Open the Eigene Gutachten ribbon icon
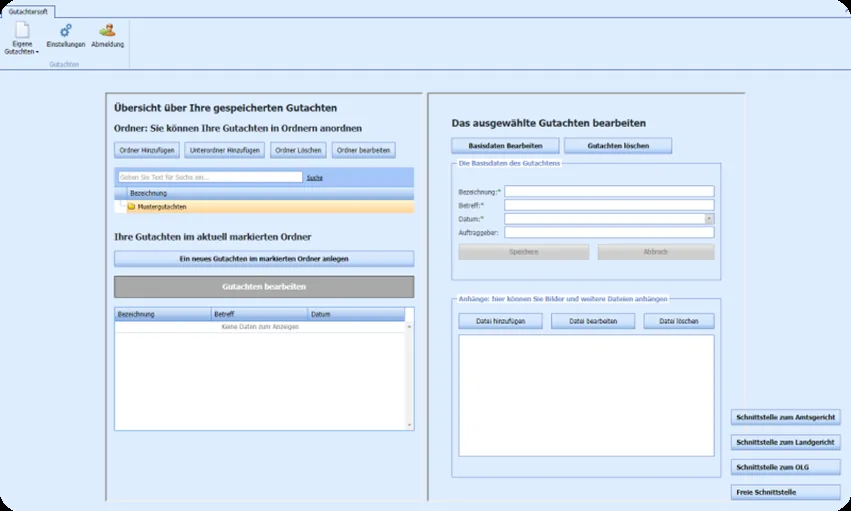 coord(22,30)
